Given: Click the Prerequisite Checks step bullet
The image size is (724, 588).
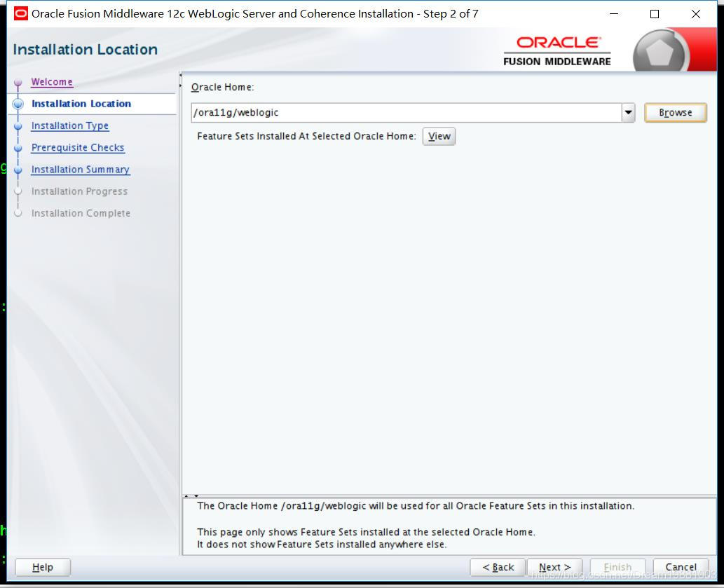Looking at the screenshot, I should point(18,148).
